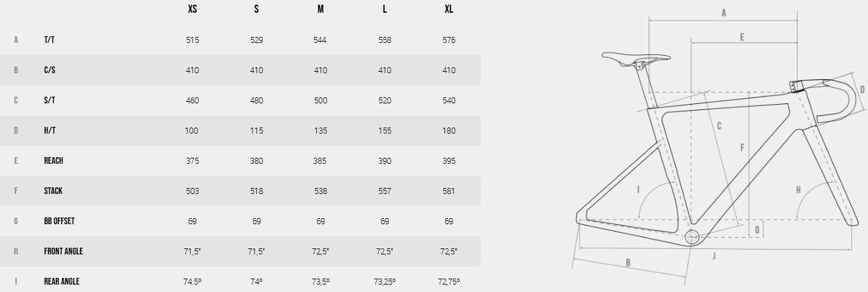868x292 pixels.
Task: Select the REACH row label
Action: coord(54,161)
